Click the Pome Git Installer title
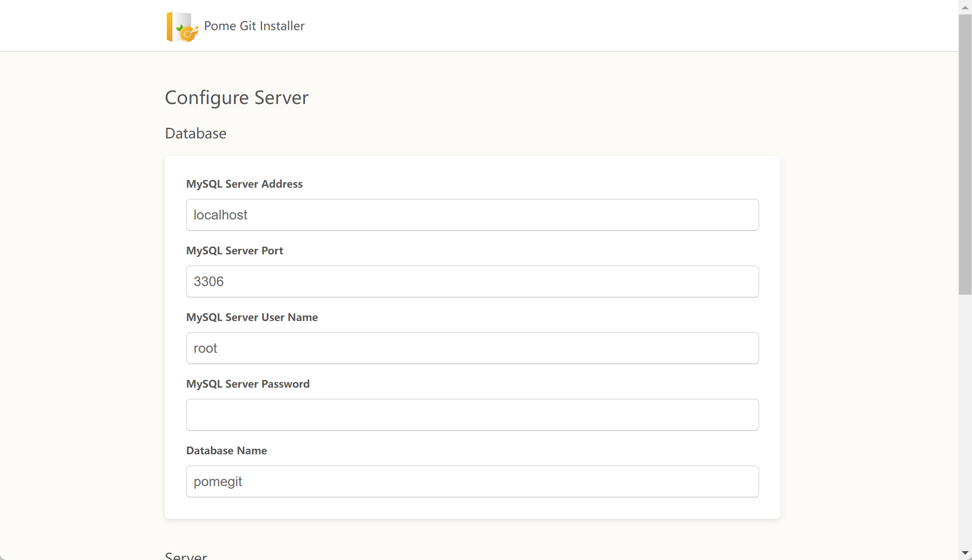 tap(254, 26)
